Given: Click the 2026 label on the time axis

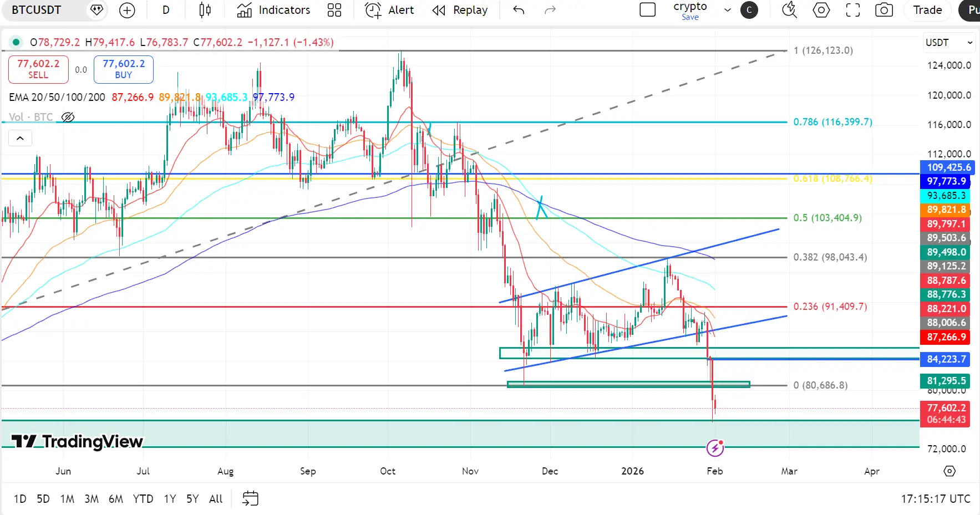Looking at the screenshot, I should 632,471.
